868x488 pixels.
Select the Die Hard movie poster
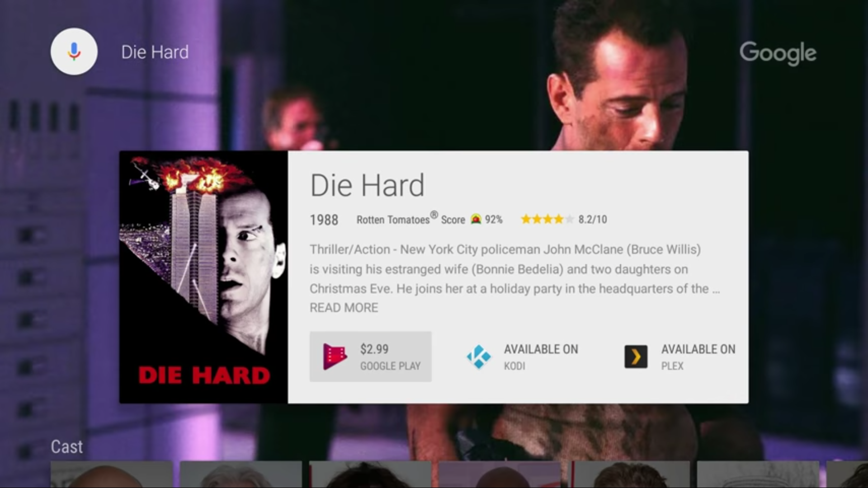coord(203,277)
